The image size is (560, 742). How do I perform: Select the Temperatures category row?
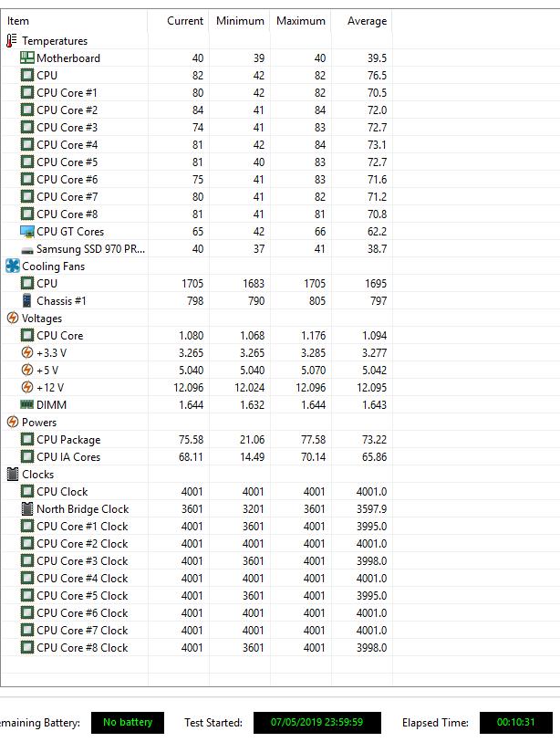pos(196,41)
